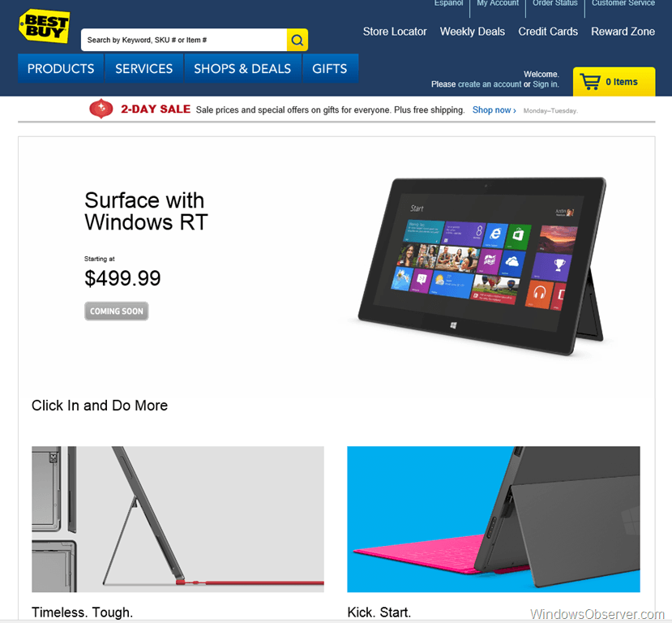
Task: Expand the SHOPS & DEALS menu
Action: click(242, 69)
